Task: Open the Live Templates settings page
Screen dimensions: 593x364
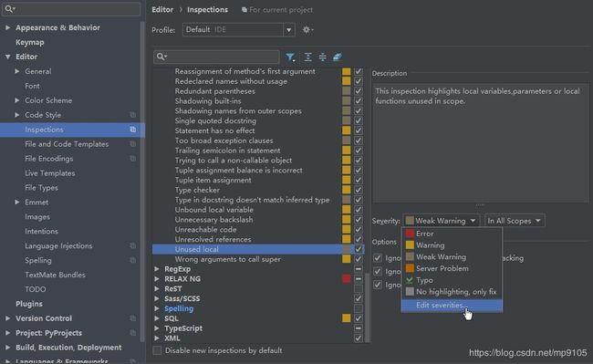Action: (x=50, y=173)
